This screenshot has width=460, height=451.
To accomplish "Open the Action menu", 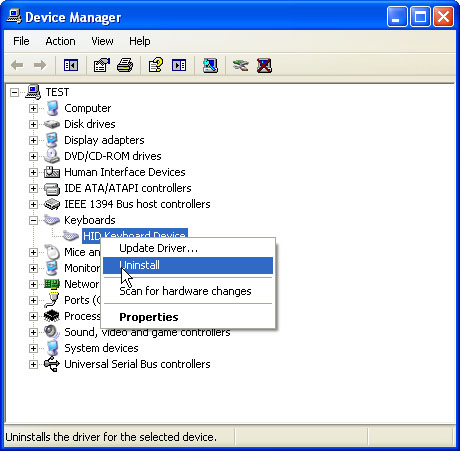I will pyautogui.click(x=60, y=41).
